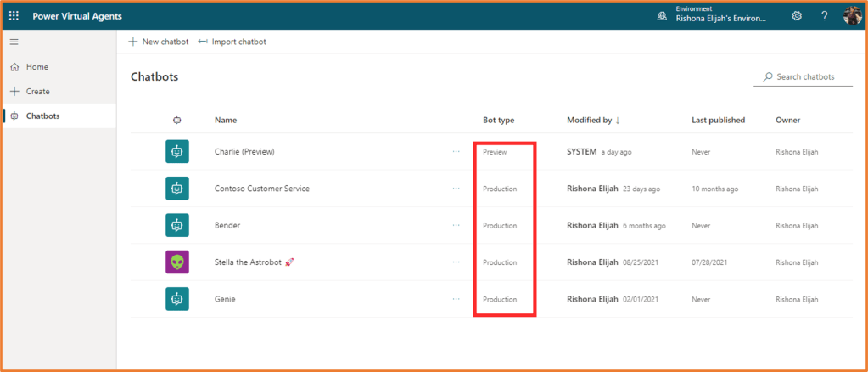Open the Settings gear icon

(x=796, y=16)
